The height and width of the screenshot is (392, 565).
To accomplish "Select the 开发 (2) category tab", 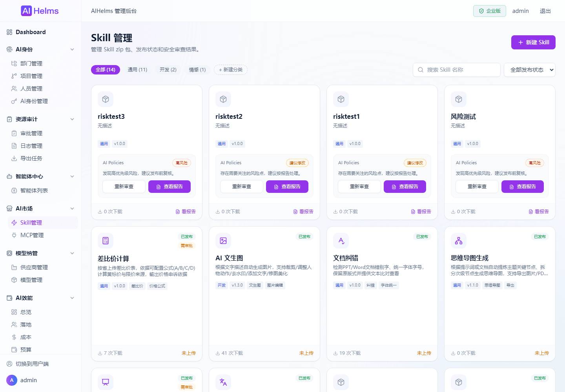I will 168,70.
